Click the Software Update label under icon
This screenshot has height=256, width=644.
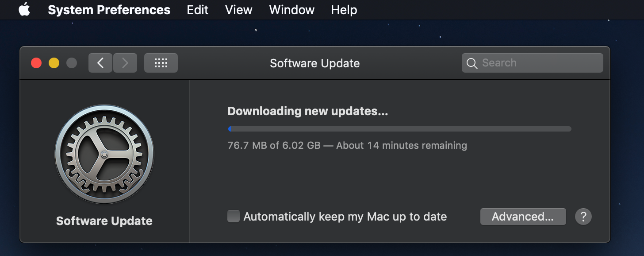tap(104, 221)
